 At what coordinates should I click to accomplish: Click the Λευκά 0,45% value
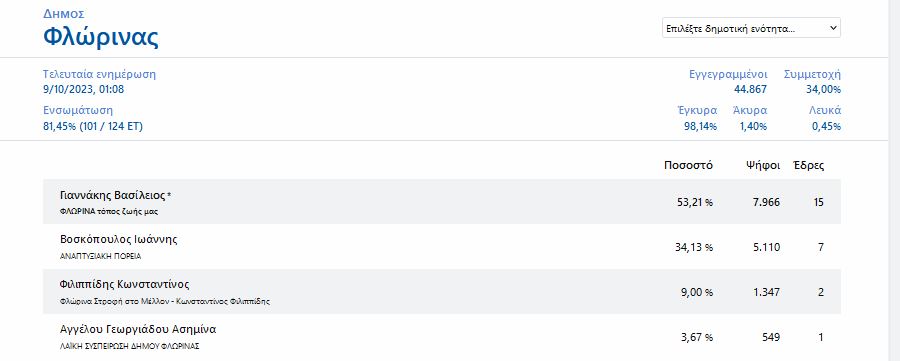(827, 127)
